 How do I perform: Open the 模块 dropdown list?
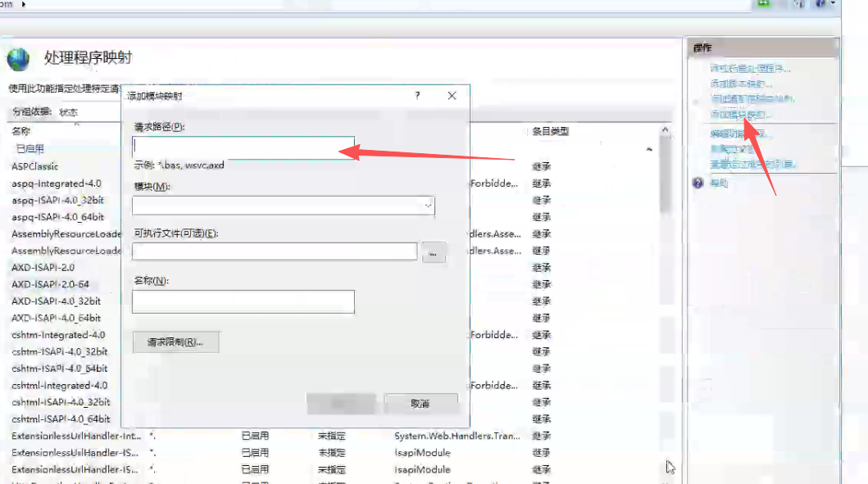click(x=428, y=206)
